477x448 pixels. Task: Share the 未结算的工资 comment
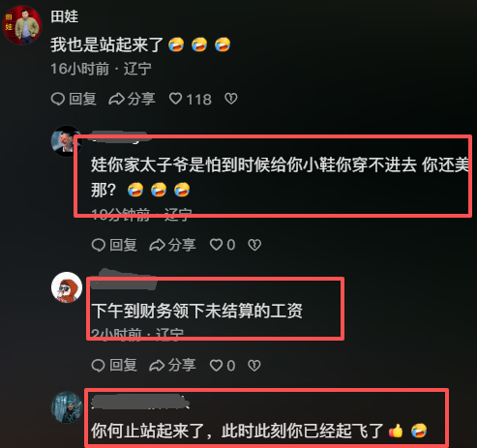pyautogui.click(x=172, y=365)
